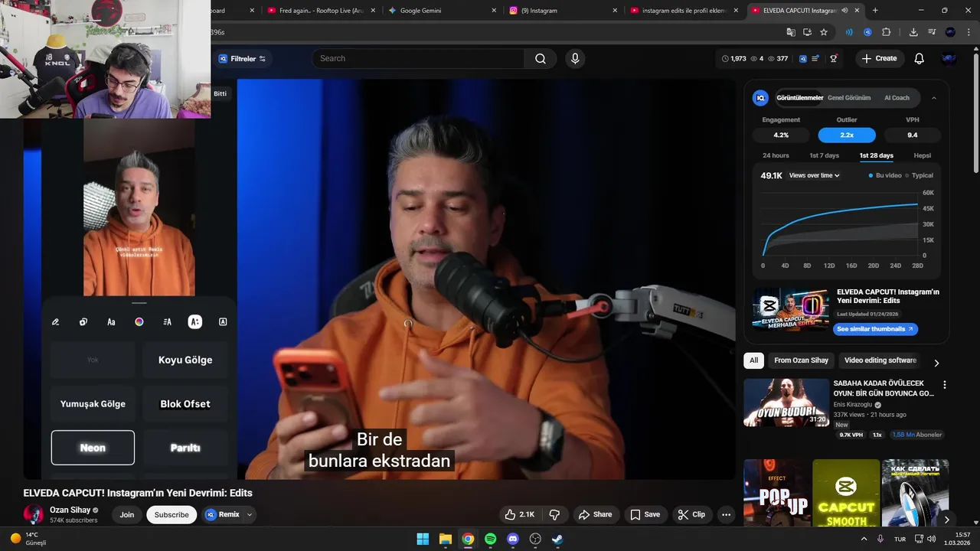980x551 pixels.
Task: Toggle Typical series in chart legend
Action: (920, 175)
